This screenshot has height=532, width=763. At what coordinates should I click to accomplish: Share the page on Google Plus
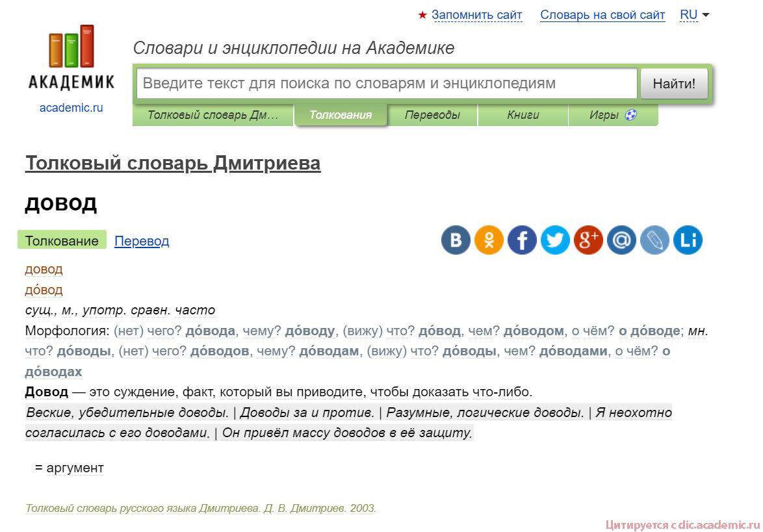coord(588,240)
